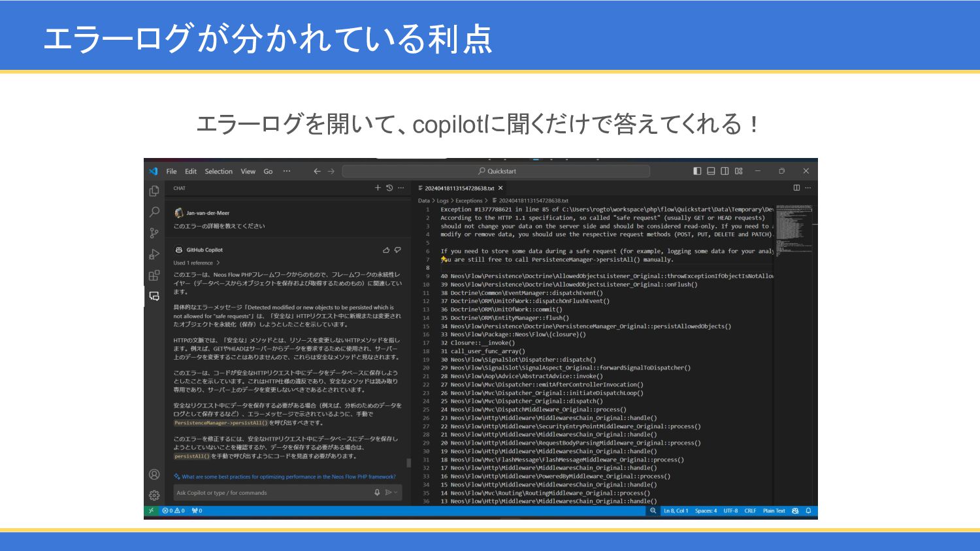
Task: Click the Copilot sparkle on line 7
Action: click(444, 259)
